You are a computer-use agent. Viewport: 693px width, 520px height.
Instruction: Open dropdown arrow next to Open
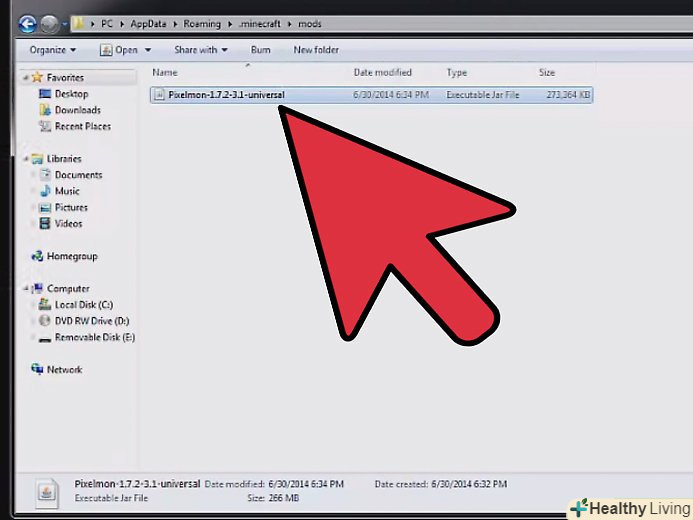pyautogui.click(x=148, y=50)
